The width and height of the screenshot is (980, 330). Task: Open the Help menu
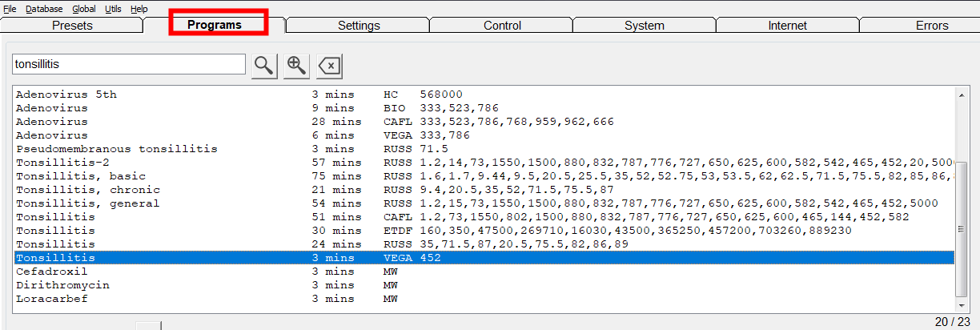(x=139, y=9)
